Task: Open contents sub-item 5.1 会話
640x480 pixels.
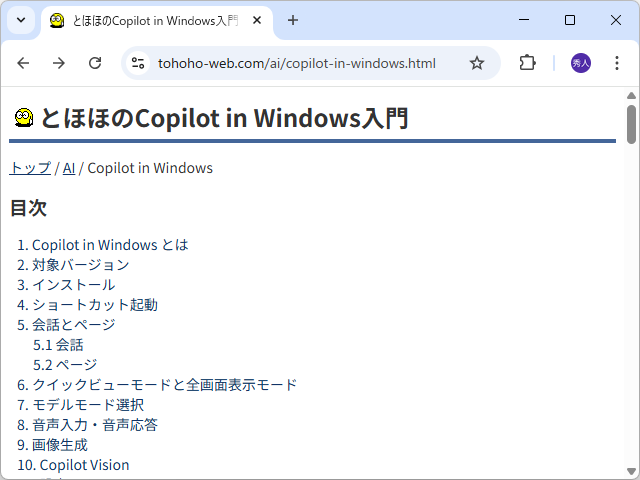Action: click(58, 345)
